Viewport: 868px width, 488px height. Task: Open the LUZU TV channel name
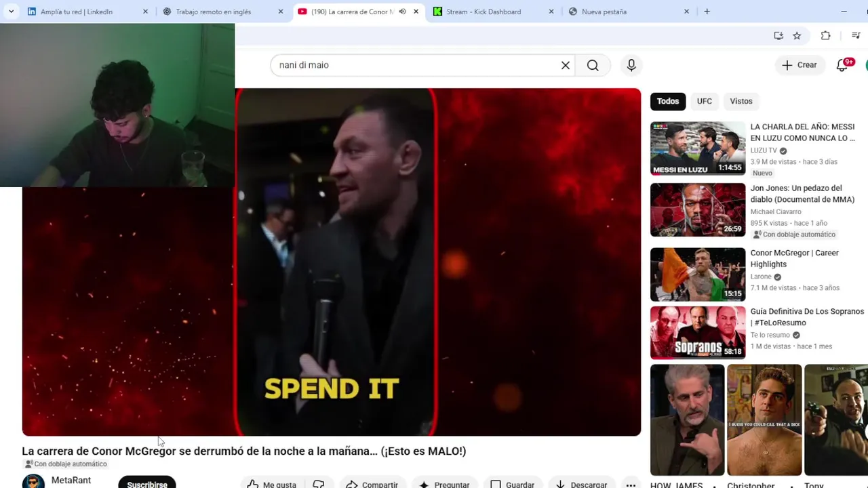coord(764,150)
